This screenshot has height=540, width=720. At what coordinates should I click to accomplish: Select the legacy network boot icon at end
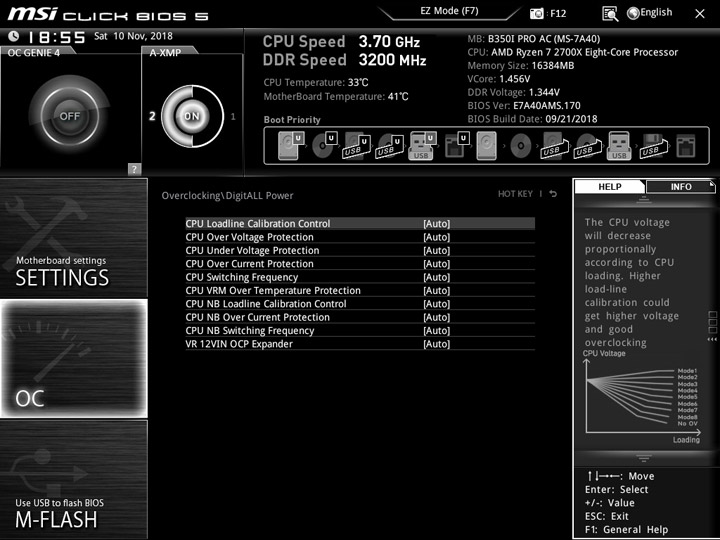(x=686, y=146)
